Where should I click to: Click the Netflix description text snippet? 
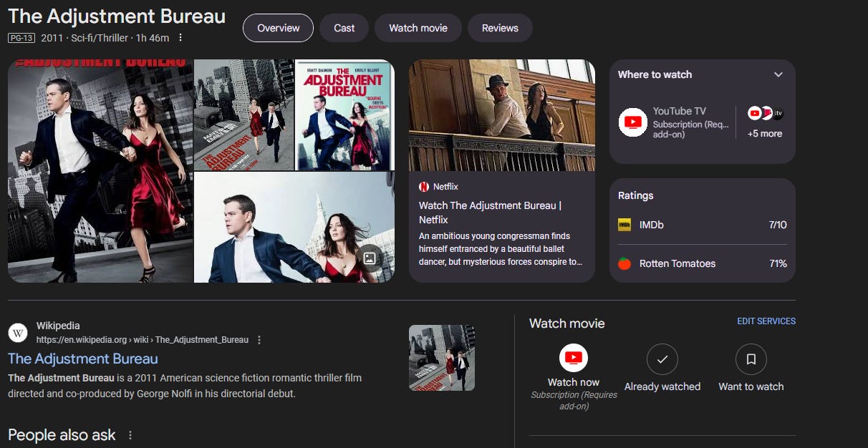point(501,249)
